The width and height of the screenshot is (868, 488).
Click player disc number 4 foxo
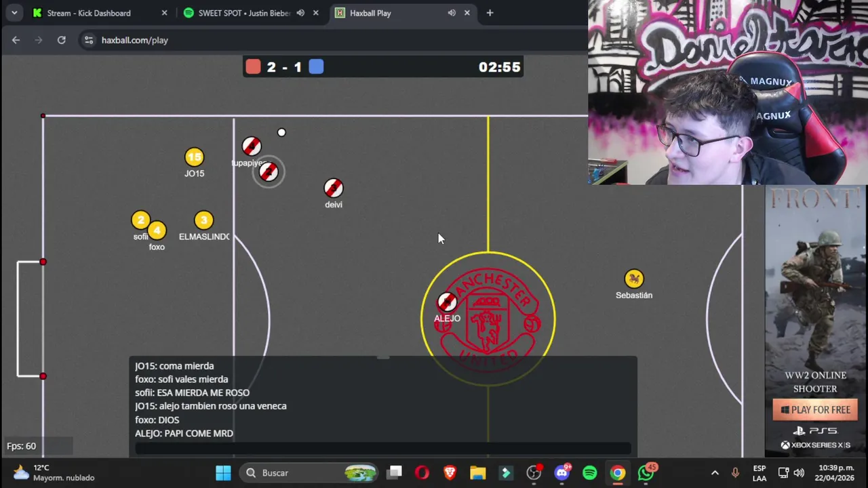pyautogui.click(x=157, y=230)
